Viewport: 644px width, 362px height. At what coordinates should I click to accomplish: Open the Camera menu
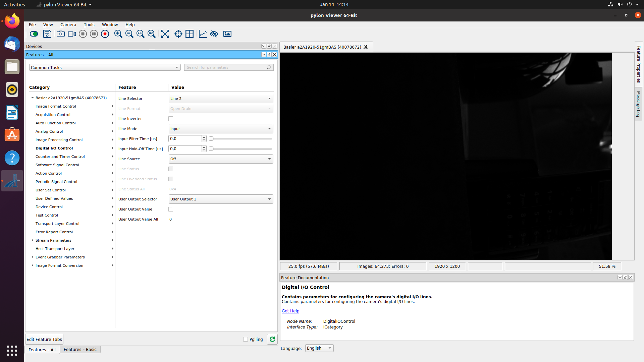(68, 24)
